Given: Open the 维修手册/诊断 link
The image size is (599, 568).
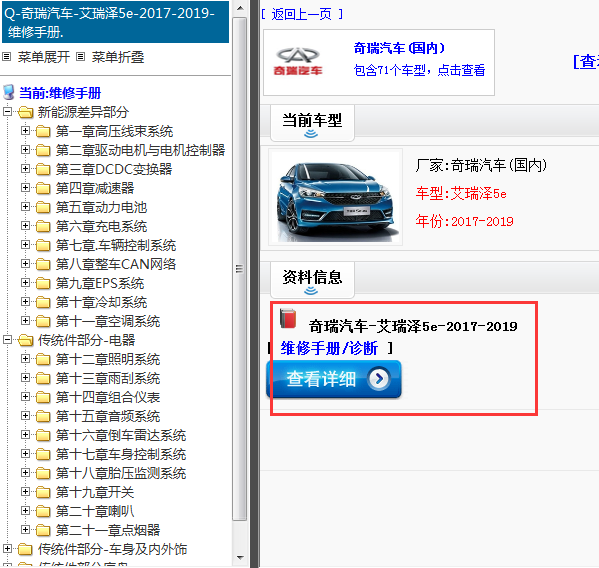Looking at the screenshot, I should click(x=329, y=348).
